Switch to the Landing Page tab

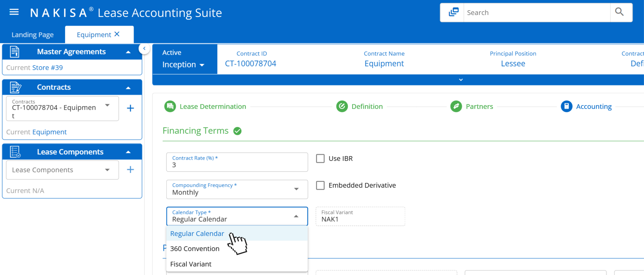33,35
